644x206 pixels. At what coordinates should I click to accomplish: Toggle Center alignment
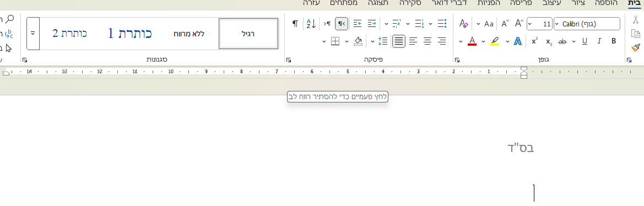tap(427, 41)
